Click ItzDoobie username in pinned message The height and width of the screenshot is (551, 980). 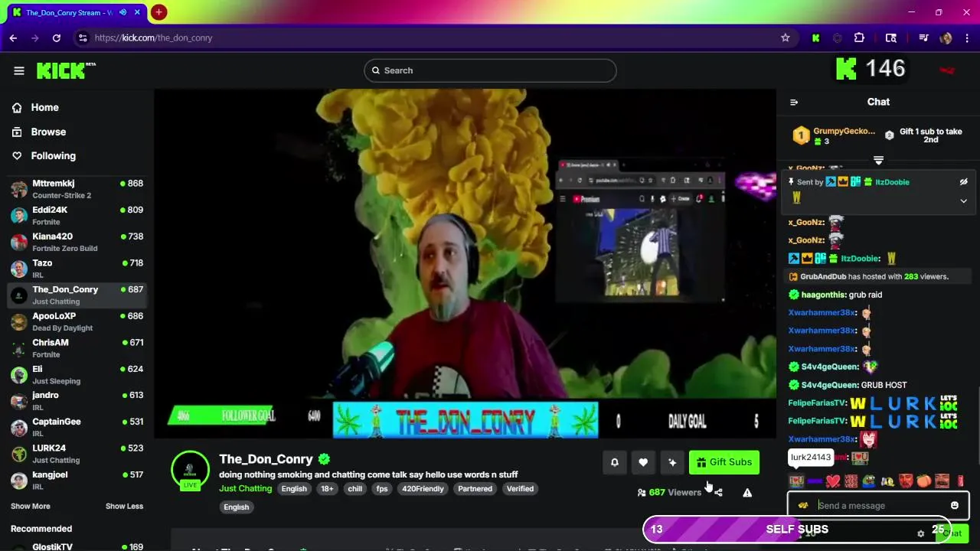893,182
